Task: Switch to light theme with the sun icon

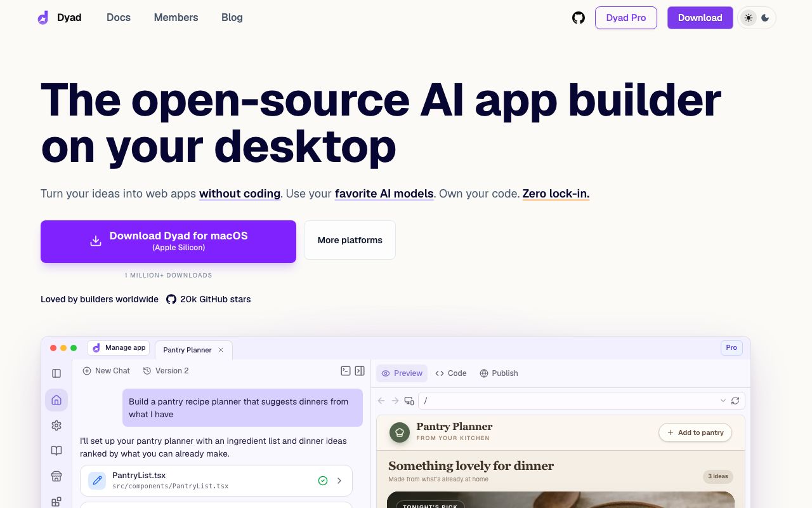Action: [749, 18]
